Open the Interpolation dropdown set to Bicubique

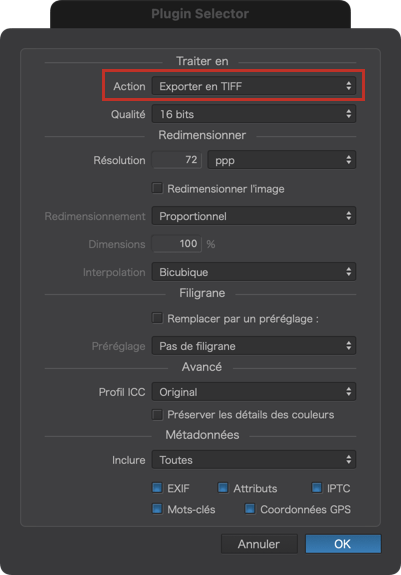point(254,272)
